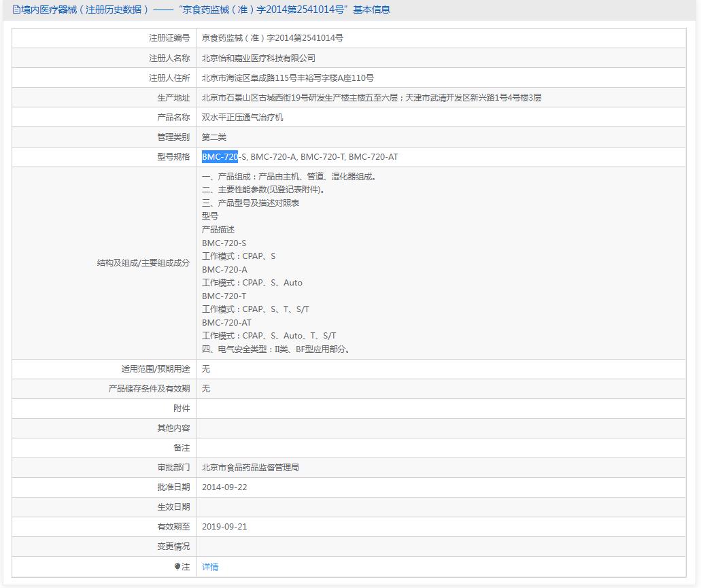
Task: Click the BMC-720-AT model in 型号规格 row
Action: coord(373,157)
